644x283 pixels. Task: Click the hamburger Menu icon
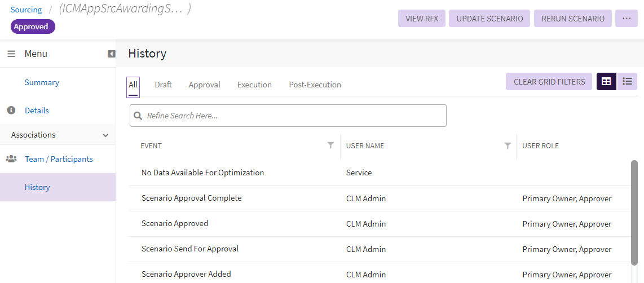pos(11,54)
